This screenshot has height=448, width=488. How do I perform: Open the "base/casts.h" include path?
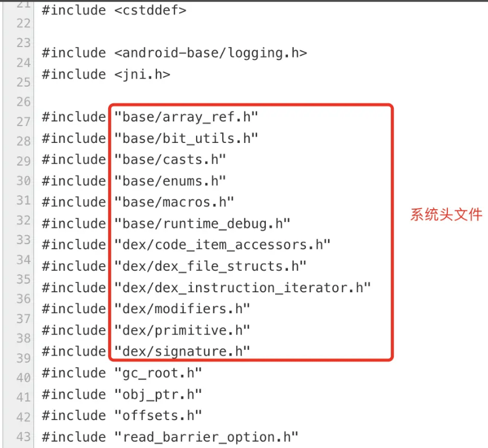pos(170,159)
